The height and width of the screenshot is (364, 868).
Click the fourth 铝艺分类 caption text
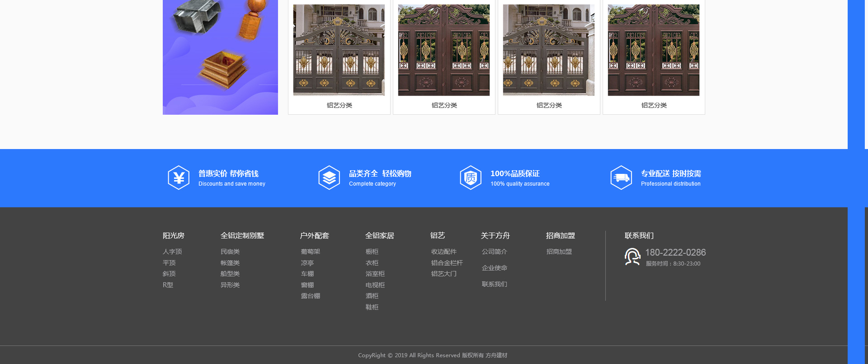point(654,105)
